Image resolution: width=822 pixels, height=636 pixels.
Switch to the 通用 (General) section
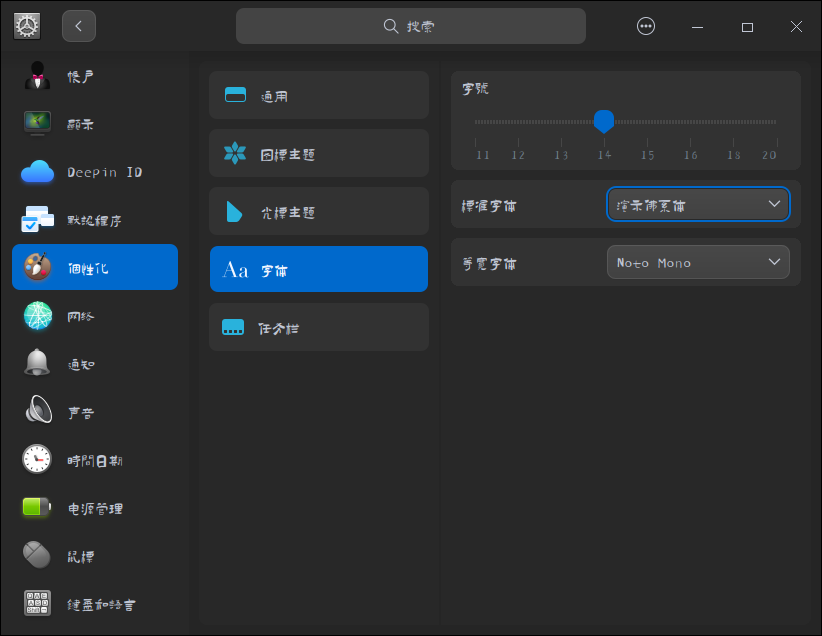point(318,95)
